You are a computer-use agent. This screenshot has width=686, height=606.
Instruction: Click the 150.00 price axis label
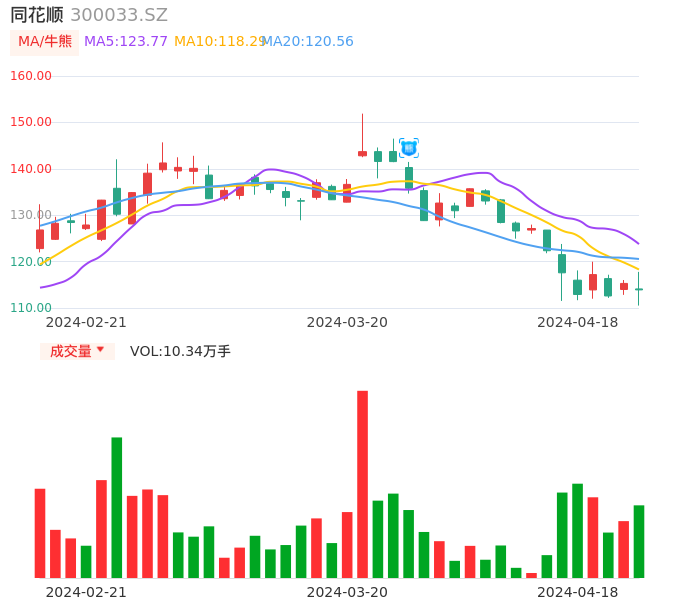[31, 122]
